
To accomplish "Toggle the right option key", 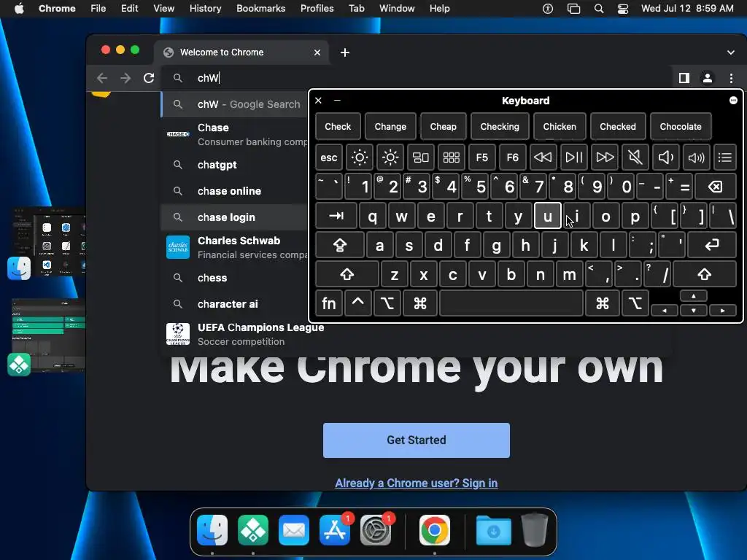I will pos(635,303).
